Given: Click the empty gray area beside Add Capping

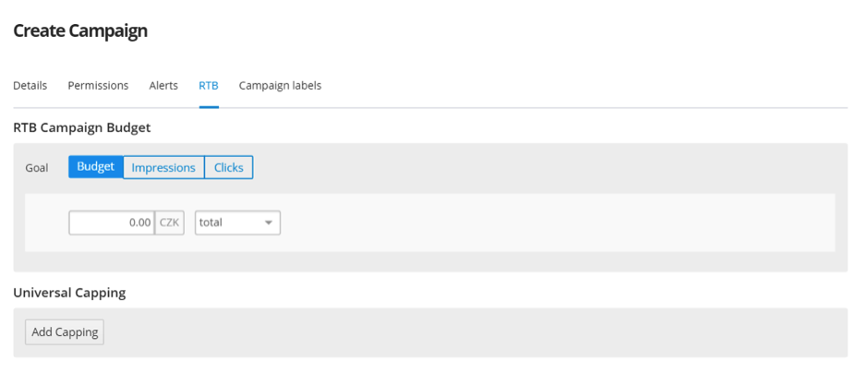Looking at the screenshot, I should [x=471, y=332].
